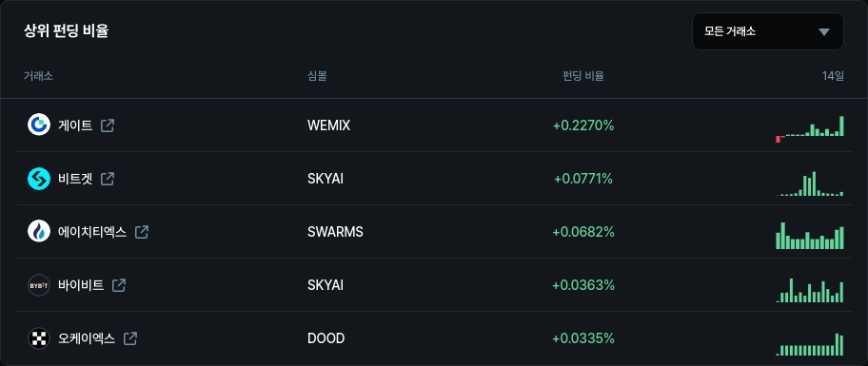This screenshot has width=868, height=366.
Task: Open the OKX external link icon
Action: [130, 338]
